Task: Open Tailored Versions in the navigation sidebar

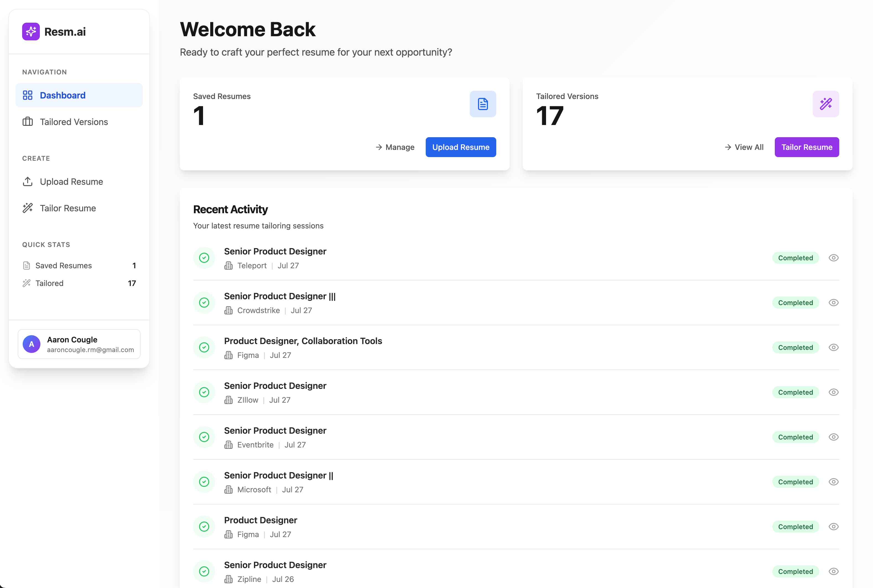Action: tap(74, 122)
